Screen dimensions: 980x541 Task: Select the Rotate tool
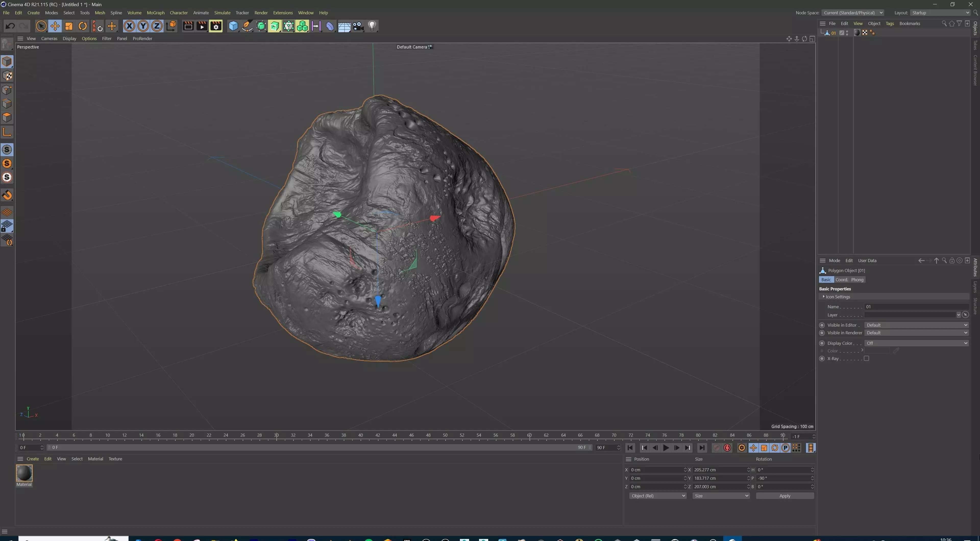pyautogui.click(x=82, y=26)
